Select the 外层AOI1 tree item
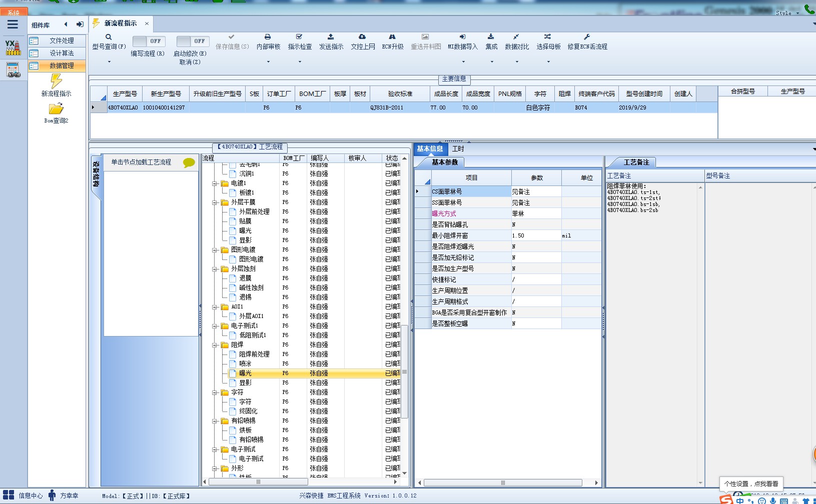816x504 pixels. [251, 316]
